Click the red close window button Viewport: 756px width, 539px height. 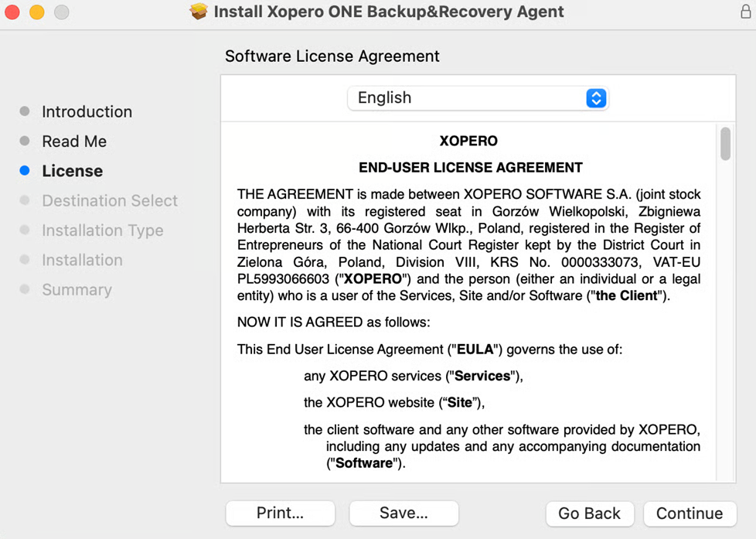[x=12, y=12]
